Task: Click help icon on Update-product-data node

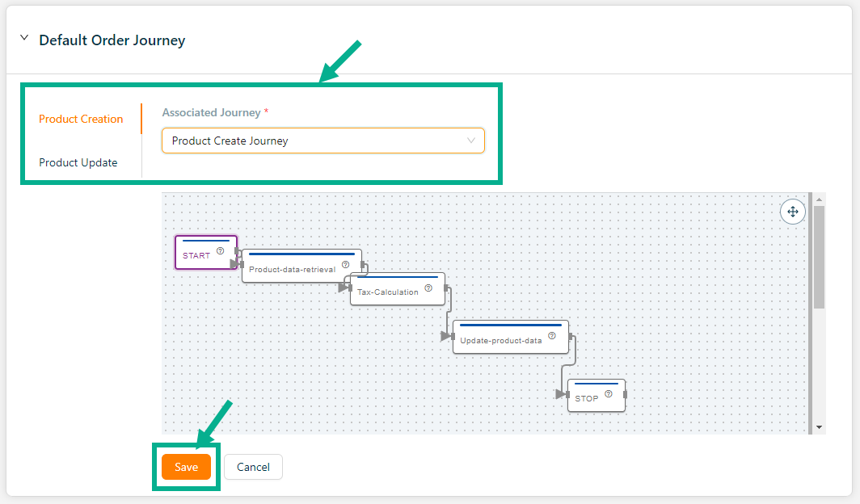Action: 551,336
